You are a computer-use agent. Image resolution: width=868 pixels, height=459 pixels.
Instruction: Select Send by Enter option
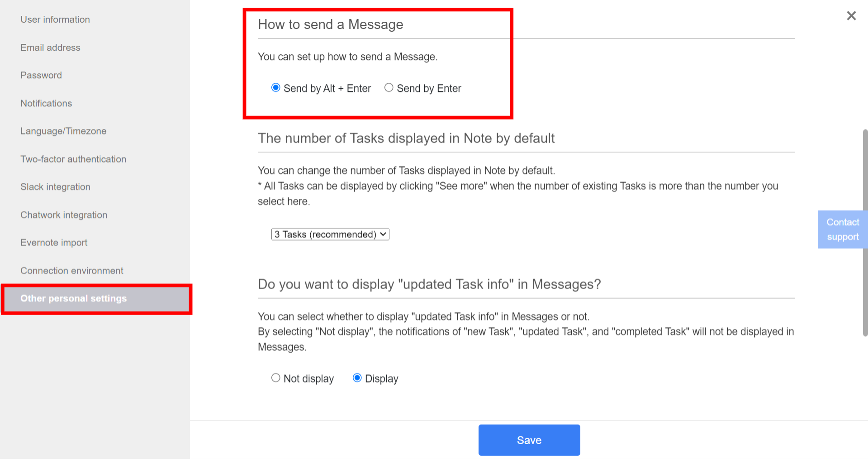(x=389, y=87)
